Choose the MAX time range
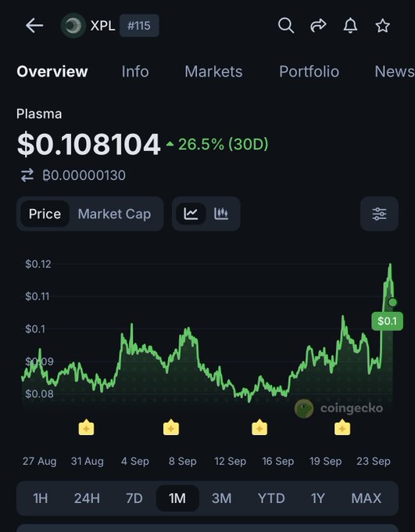The width and height of the screenshot is (415, 532). [x=367, y=498]
